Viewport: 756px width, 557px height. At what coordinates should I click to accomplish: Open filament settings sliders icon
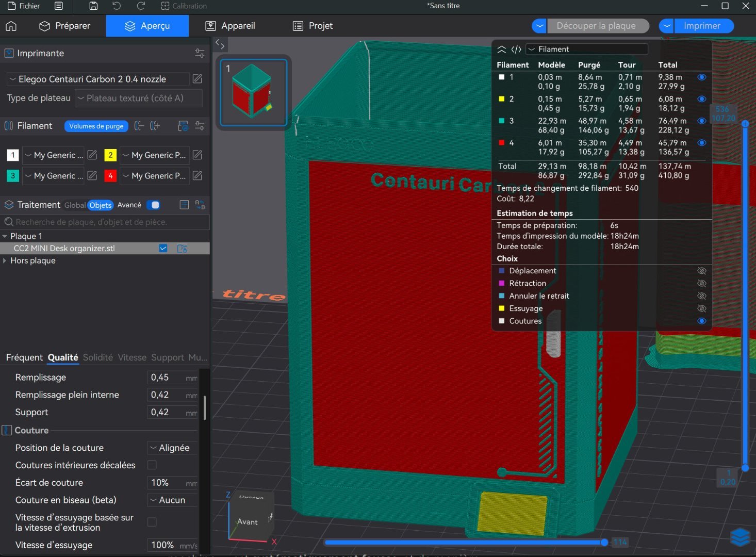pyautogui.click(x=200, y=126)
